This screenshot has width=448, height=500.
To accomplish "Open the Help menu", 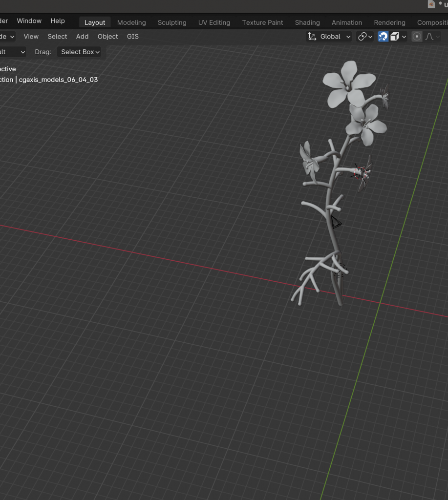I will click(58, 21).
